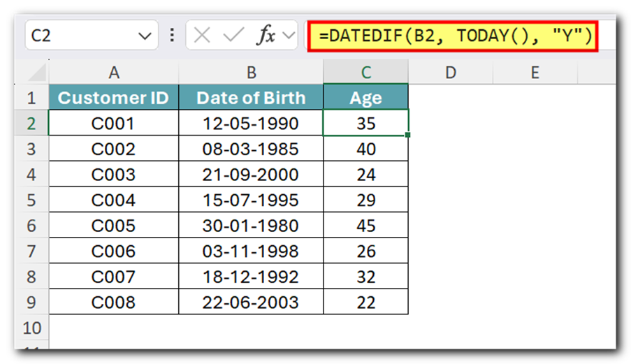
Task: Select the age cell showing 26
Action: point(365,251)
